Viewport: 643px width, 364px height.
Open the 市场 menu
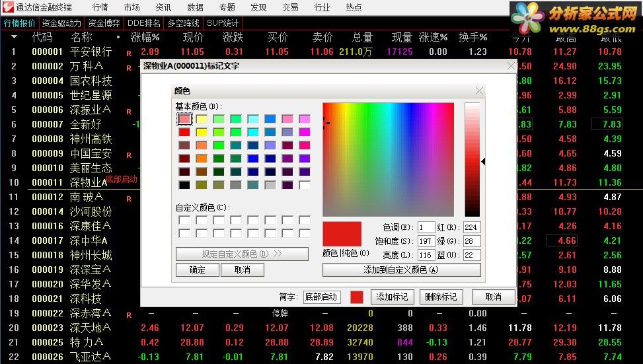(132, 7)
